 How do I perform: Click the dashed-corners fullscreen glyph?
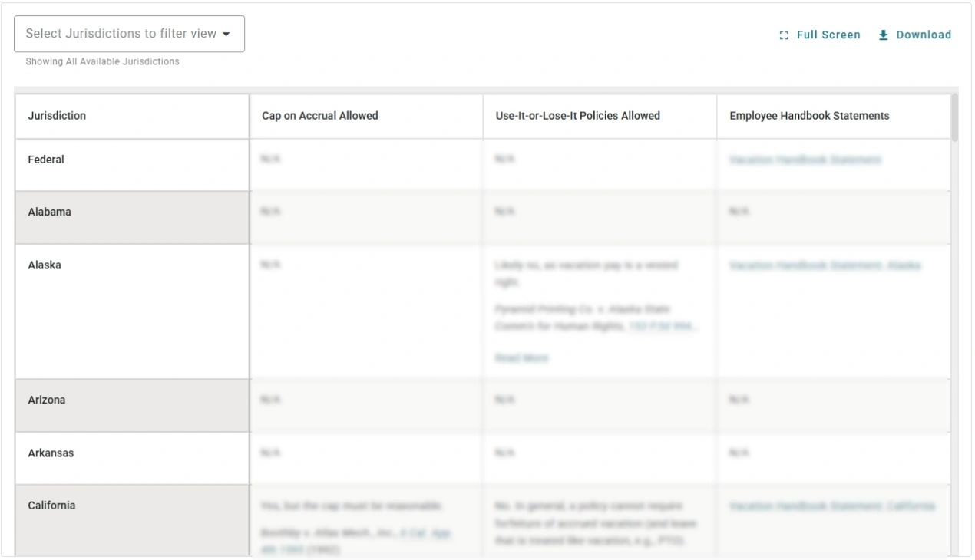783,35
